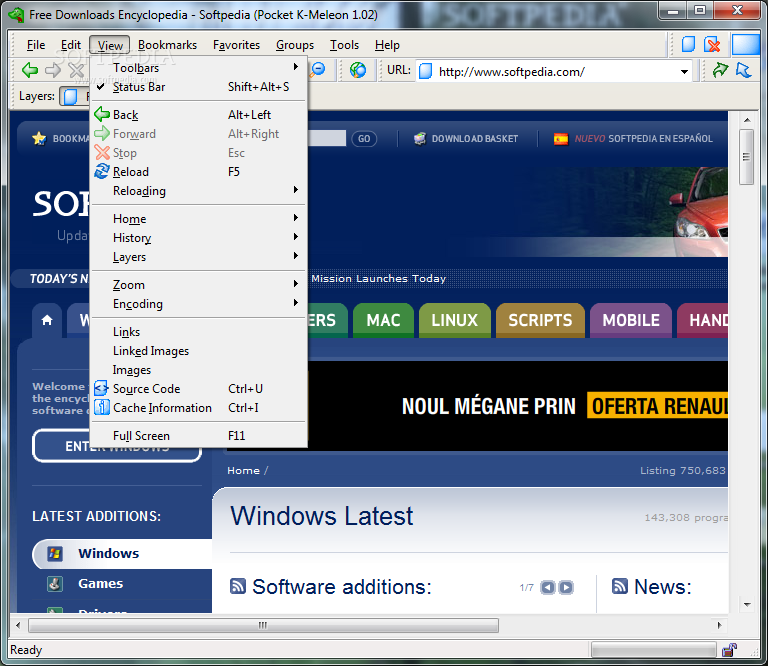
Task: Open the Edit menu
Action: [71, 45]
